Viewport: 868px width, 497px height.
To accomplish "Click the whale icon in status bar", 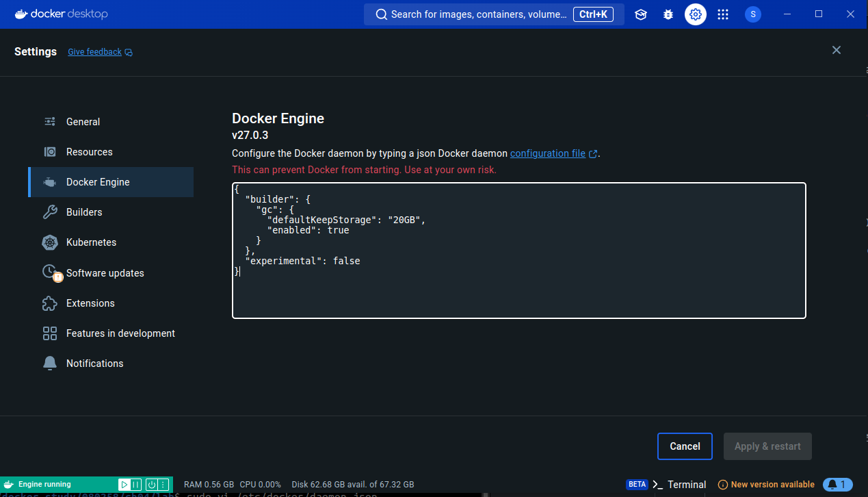I will tap(8, 484).
